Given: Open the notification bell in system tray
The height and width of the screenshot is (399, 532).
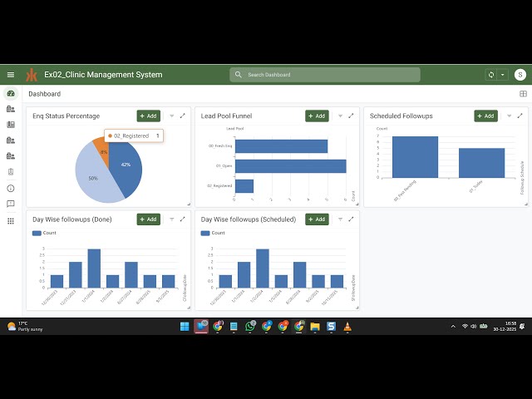Looking at the screenshot, I should point(523,327).
